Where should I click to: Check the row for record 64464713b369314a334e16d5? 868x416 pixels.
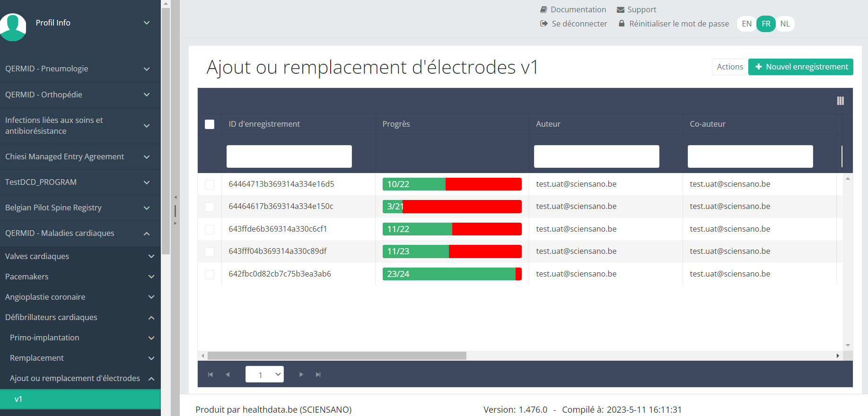point(210,184)
